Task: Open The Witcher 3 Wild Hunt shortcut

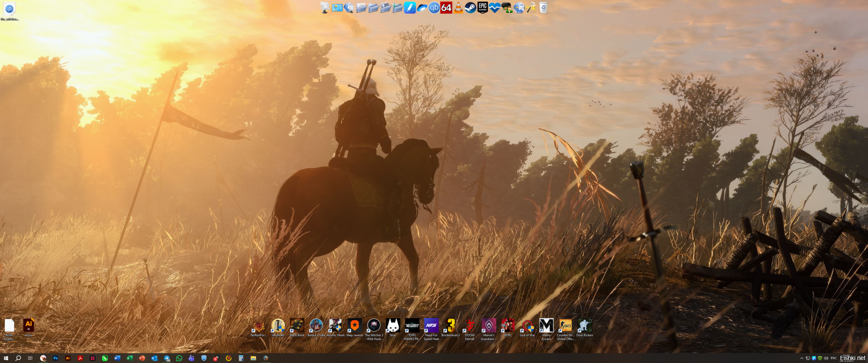Action: pyautogui.click(x=374, y=326)
